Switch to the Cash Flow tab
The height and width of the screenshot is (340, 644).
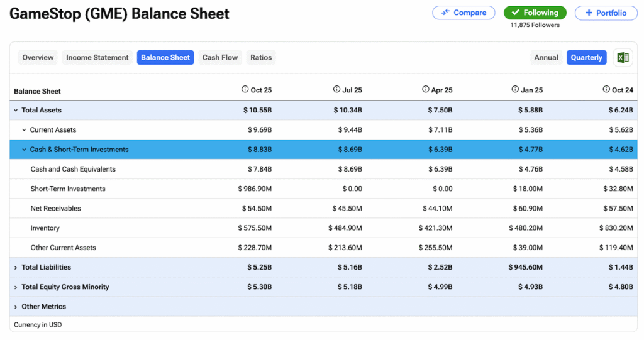click(x=219, y=57)
